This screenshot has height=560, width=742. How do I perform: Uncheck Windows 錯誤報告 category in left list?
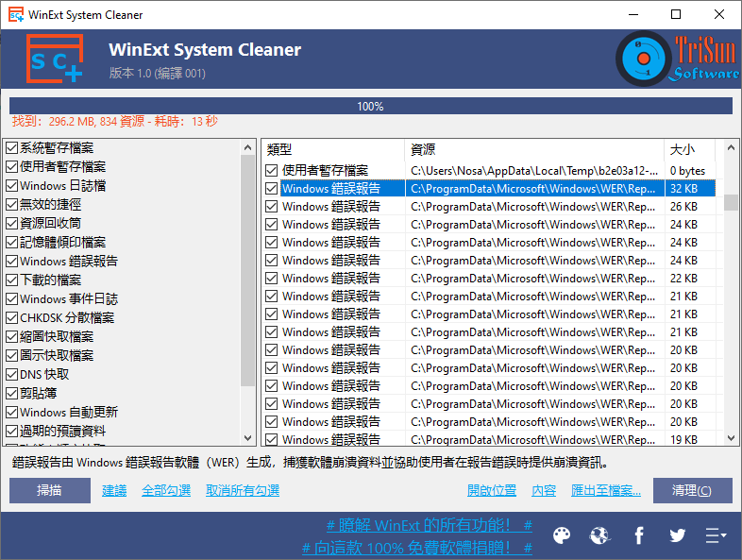pos(12,262)
